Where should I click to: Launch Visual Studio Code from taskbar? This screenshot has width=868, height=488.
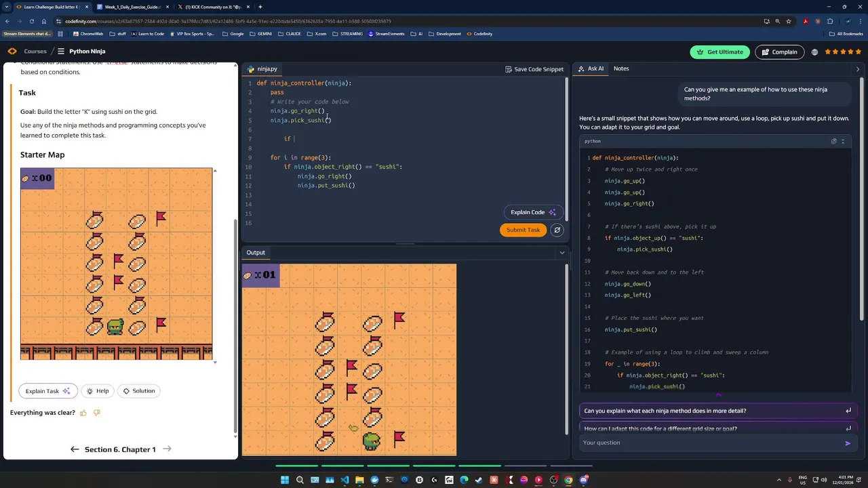pos(344,480)
